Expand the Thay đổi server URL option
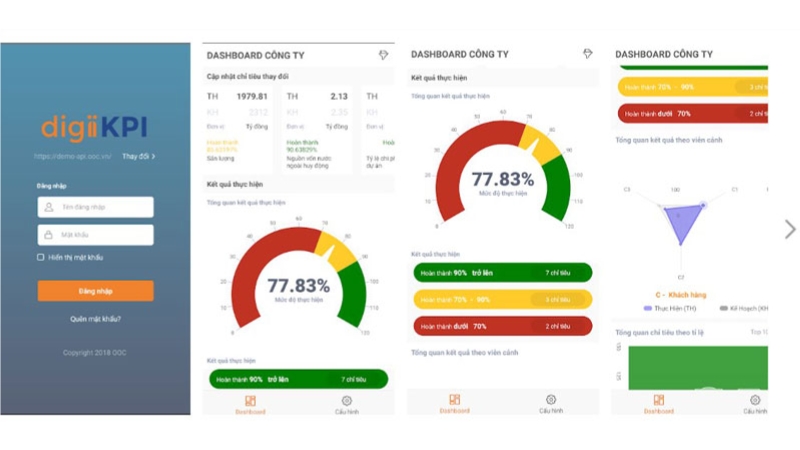Image resolution: width=800 pixels, height=450 pixels. click(138, 157)
